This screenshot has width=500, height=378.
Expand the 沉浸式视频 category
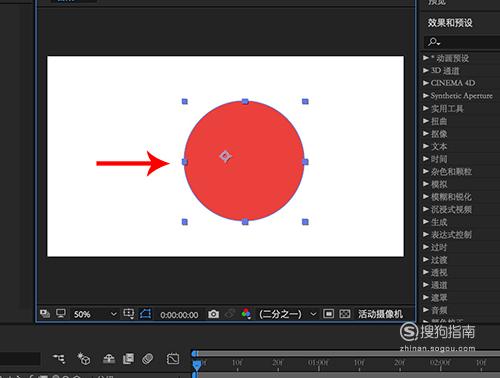pyautogui.click(x=426, y=209)
